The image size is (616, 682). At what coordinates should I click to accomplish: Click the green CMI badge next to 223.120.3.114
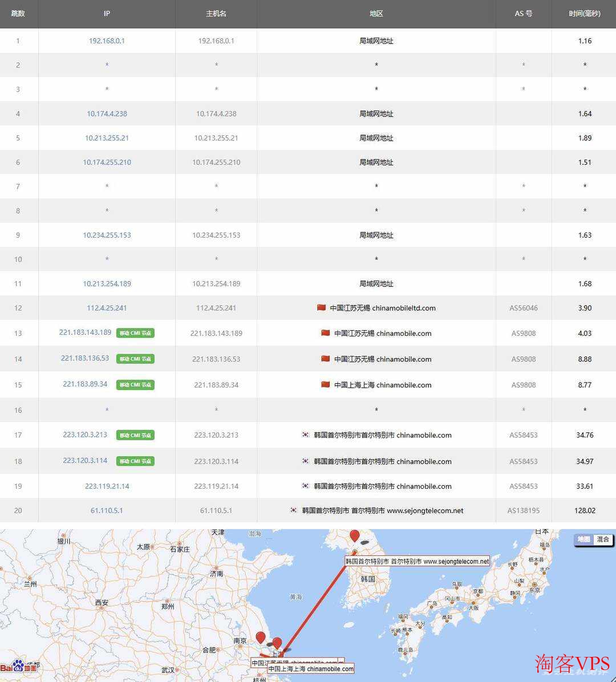pos(135,461)
